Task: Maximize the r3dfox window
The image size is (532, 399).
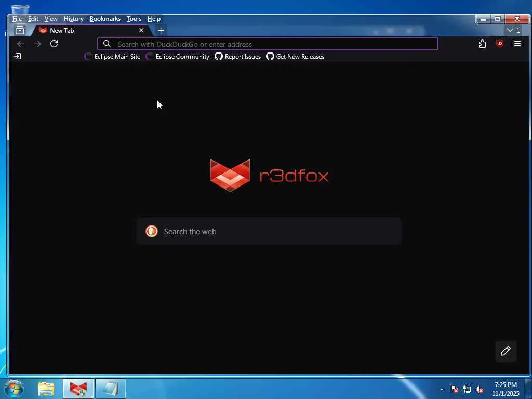Action: [498, 19]
